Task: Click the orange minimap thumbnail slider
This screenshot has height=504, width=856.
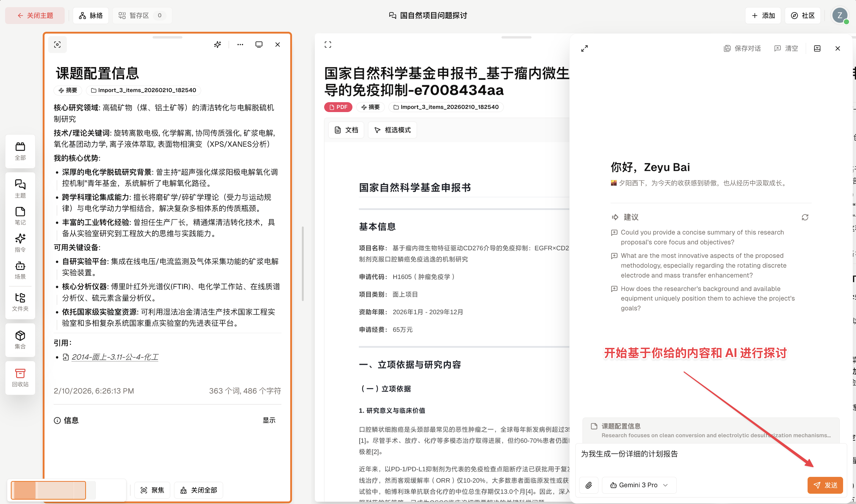Action: pos(48,490)
